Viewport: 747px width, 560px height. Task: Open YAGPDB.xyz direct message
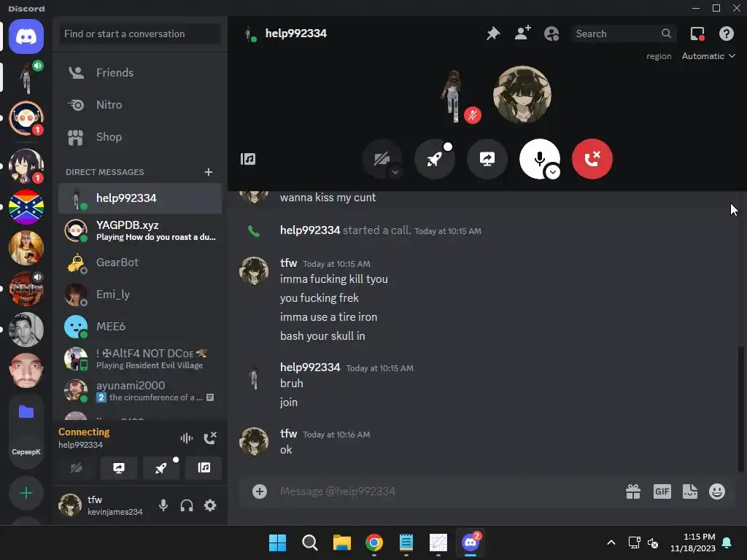point(140,230)
